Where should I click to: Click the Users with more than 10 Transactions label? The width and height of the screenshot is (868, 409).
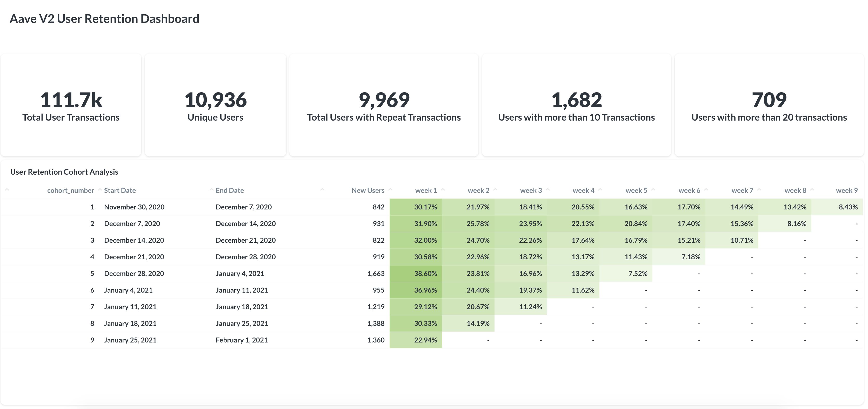577,117
